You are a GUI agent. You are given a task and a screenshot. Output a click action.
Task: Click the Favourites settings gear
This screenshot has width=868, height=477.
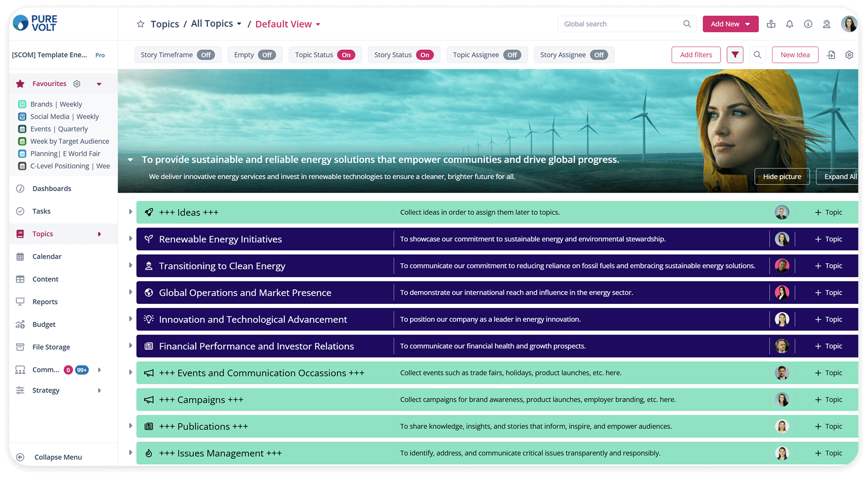click(x=77, y=84)
